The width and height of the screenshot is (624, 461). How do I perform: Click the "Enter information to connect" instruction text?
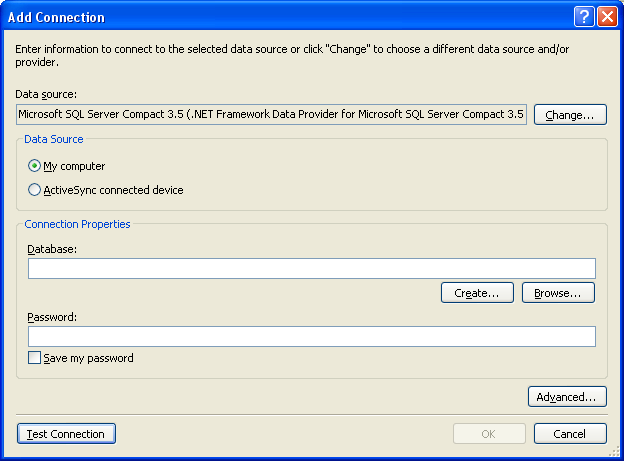tap(292, 55)
